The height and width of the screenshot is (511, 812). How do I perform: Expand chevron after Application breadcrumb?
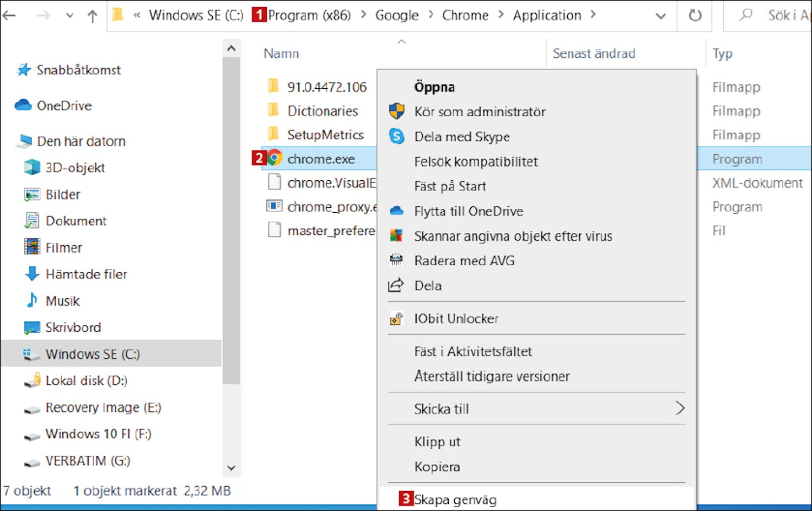pos(593,15)
